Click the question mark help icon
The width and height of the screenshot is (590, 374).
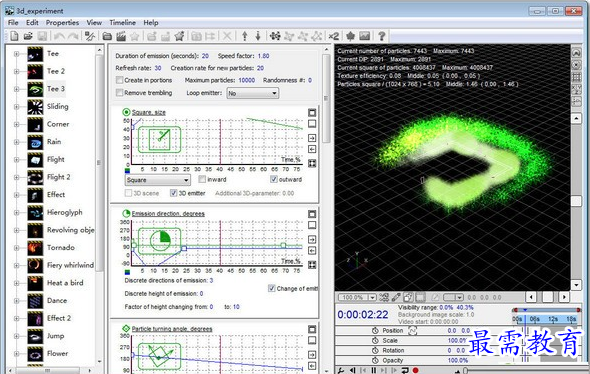click(382, 36)
